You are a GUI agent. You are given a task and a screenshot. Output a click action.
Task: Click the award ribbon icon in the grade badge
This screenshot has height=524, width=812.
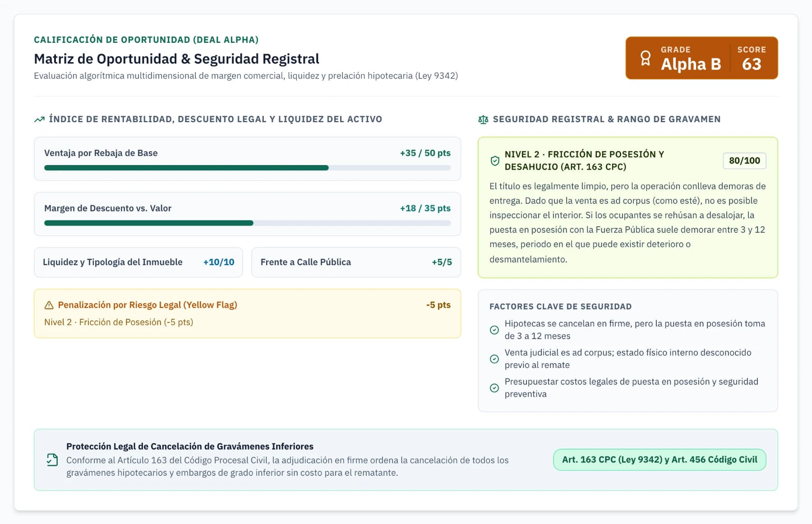[x=646, y=58]
